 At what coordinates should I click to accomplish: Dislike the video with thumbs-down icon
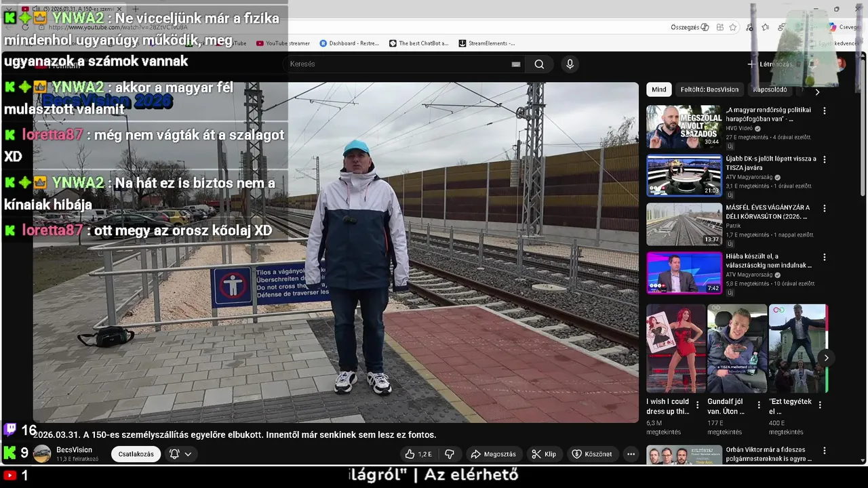coord(449,454)
